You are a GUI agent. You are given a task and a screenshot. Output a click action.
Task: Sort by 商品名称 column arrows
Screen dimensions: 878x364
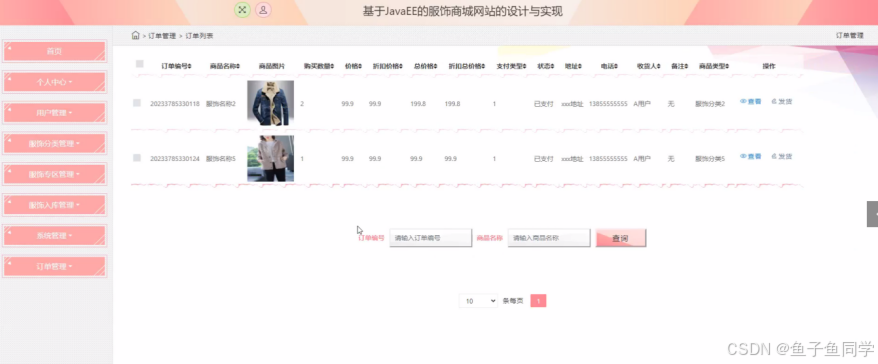click(238, 66)
